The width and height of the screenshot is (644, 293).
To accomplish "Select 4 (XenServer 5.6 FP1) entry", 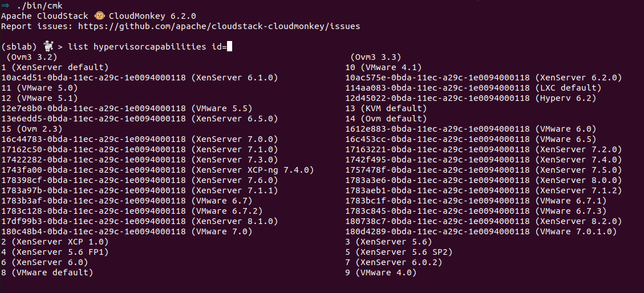I will [55, 252].
